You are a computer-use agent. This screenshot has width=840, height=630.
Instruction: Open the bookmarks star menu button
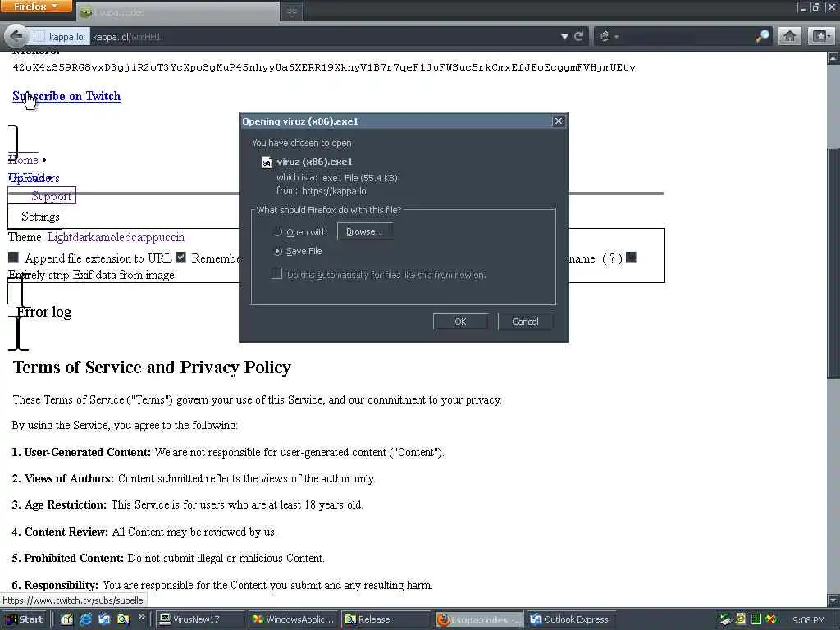(x=821, y=36)
